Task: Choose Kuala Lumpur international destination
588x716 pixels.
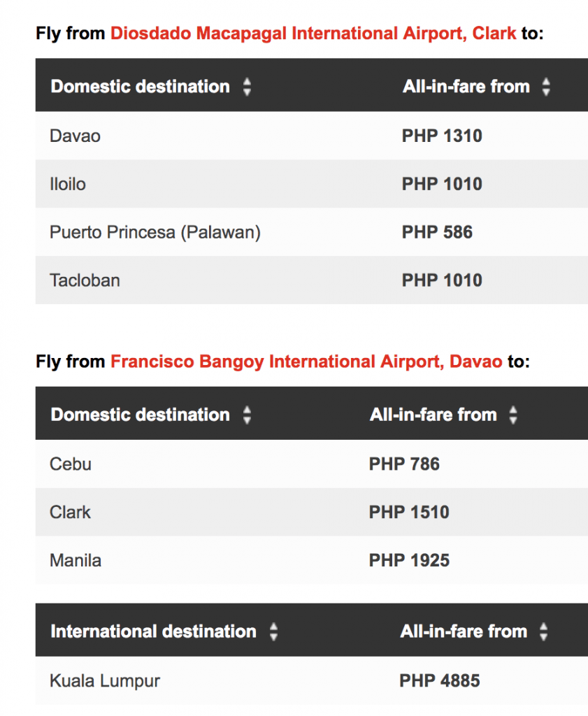Action: coord(105,680)
